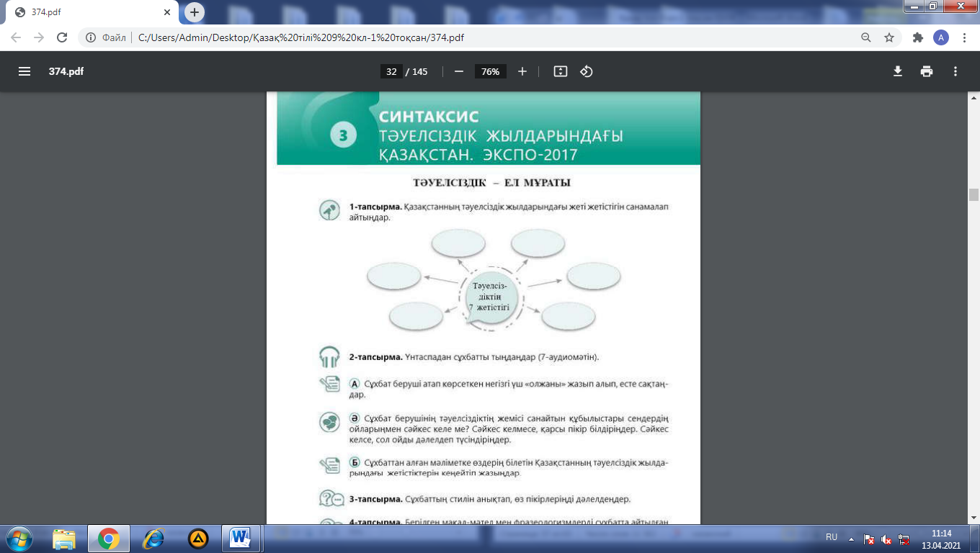The height and width of the screenshot is (553, 980).
Task: Click the 374.pdf document title
Action: point(66,71)
